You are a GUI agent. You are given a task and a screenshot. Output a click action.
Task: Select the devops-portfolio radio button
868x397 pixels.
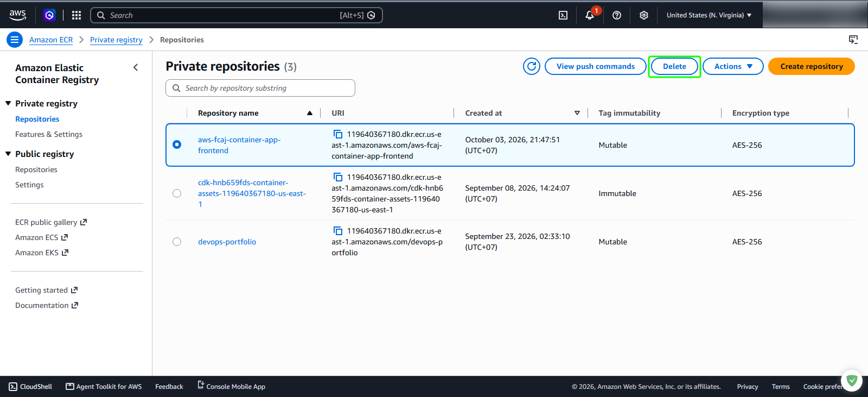177,242
